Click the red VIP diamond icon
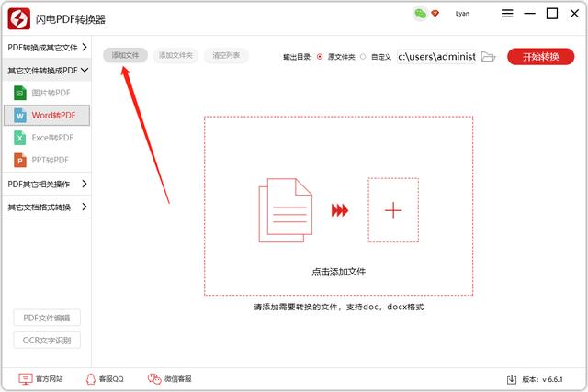Viewport: 588px width, 392px height. pyautogui.click(x=435, y=14)
